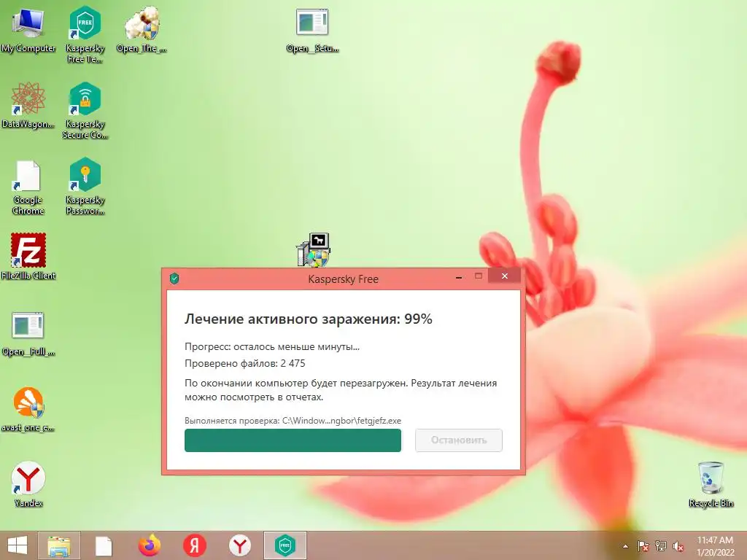Open the taskbar clock showing 11:47 AM
Image resolution: width=747 pixels, height=560 pixels.
715,546
